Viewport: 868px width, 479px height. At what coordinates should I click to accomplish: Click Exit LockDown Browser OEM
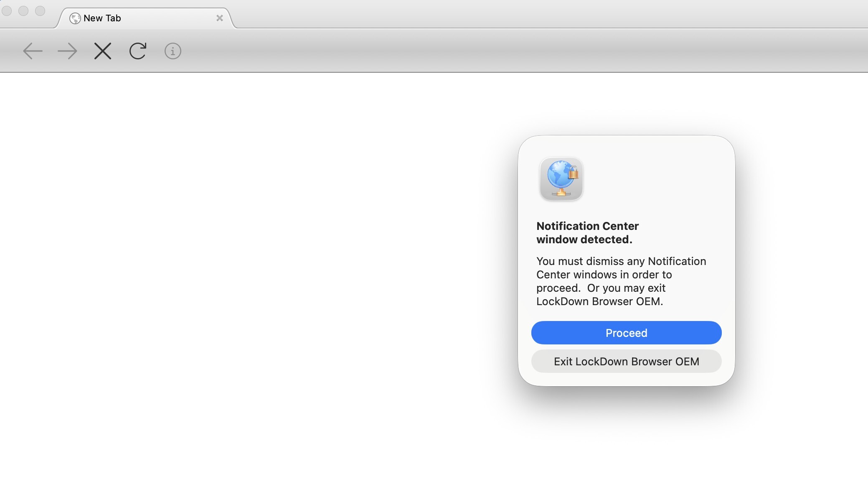(x=626, y=361)
